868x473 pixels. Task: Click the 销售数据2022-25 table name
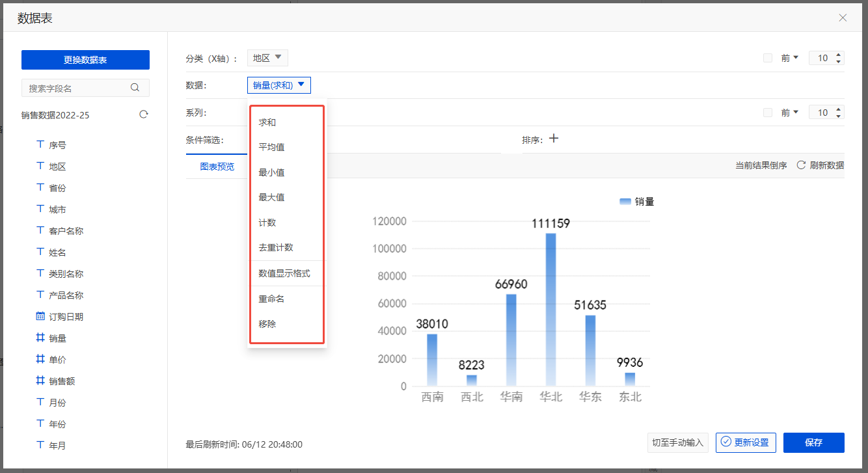(55, 115)
